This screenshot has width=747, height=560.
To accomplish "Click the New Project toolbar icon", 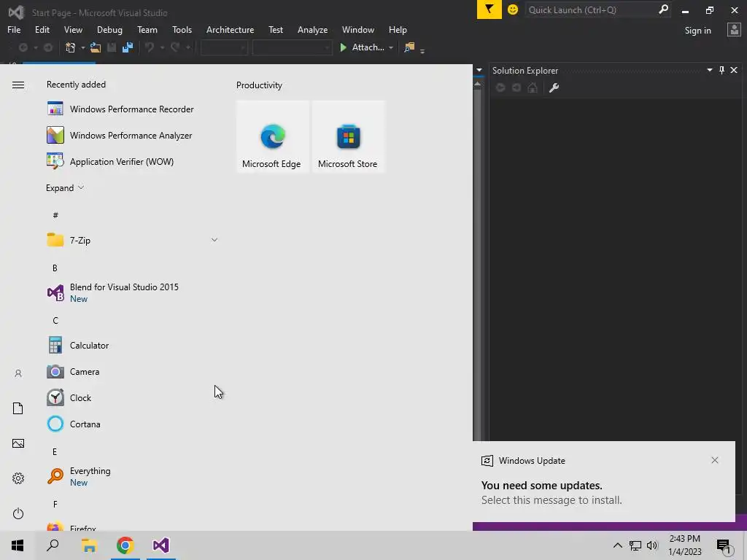I will pos(71,47).
